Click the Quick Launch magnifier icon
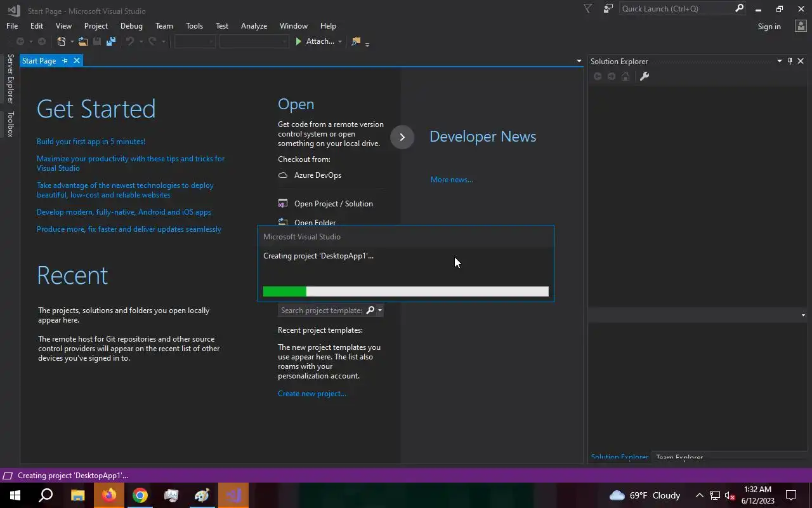 [739, 8]
